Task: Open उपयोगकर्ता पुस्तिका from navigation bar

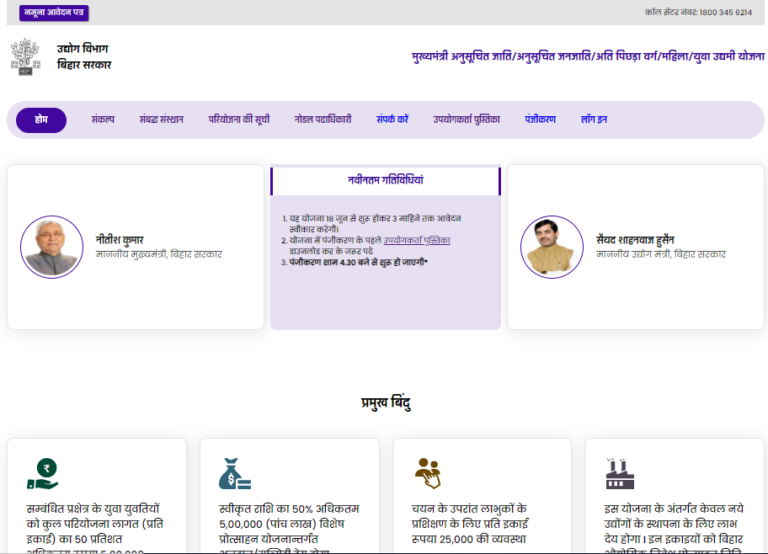Action: 466,120
